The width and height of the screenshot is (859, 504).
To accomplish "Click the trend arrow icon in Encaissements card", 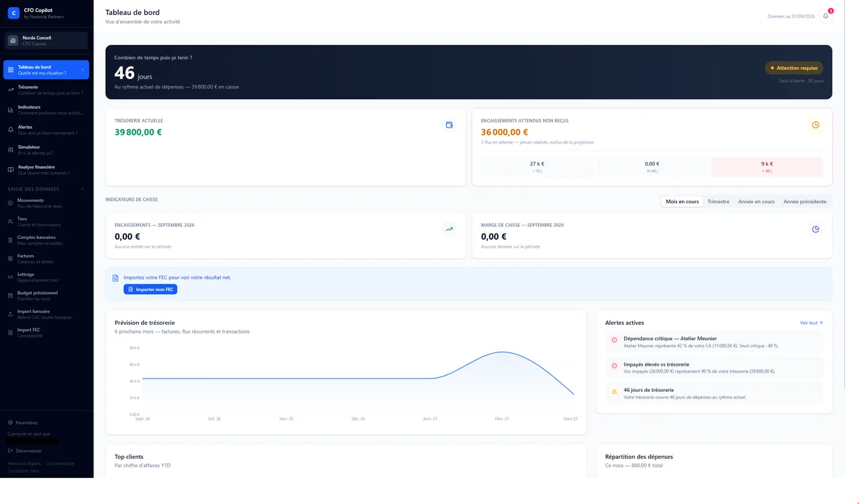I will click(450, 229).
